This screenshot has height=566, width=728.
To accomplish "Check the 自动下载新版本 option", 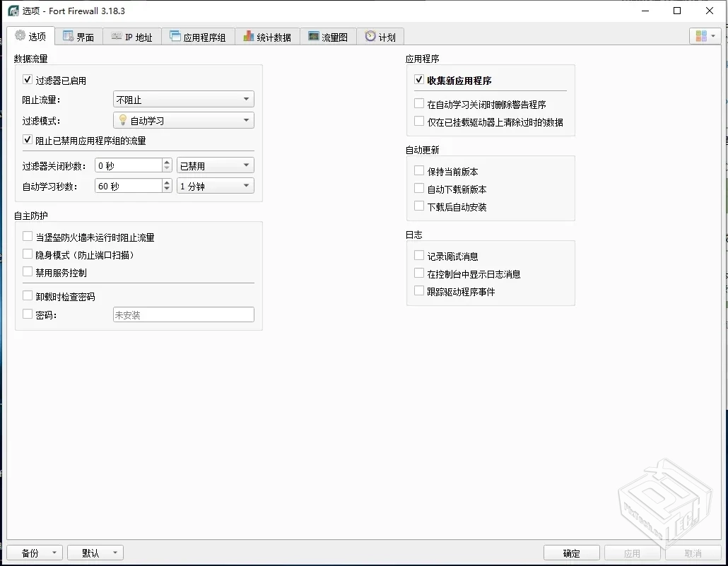I will (418, 189).
